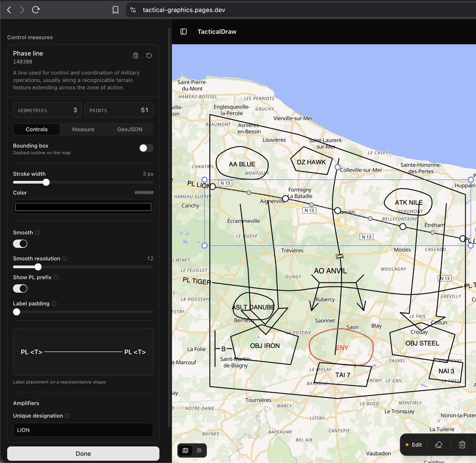Click the browser forward arrow
The height and width of the screenshot is (463, 476).
tap(22, 10)
